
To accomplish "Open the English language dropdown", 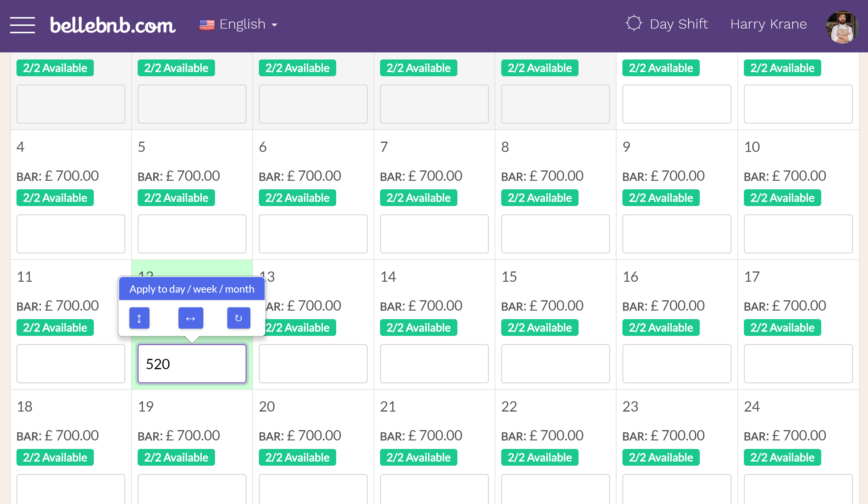I will (x=248, y=24).
